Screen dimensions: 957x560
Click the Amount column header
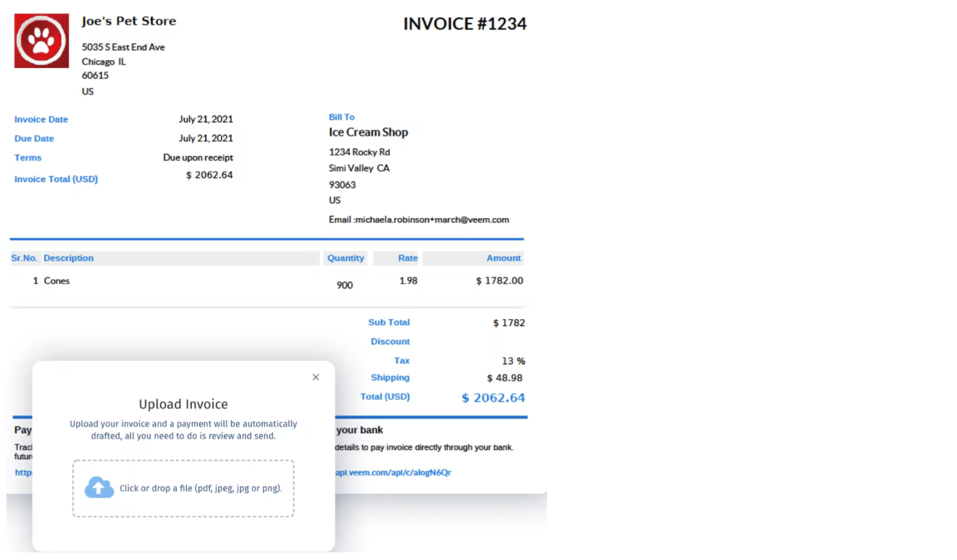click(503, 258)
